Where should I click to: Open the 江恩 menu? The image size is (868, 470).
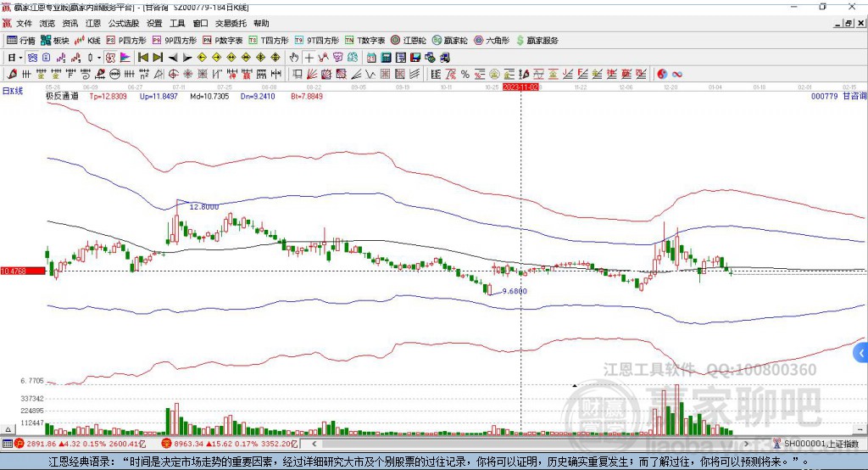pos(93,23)
